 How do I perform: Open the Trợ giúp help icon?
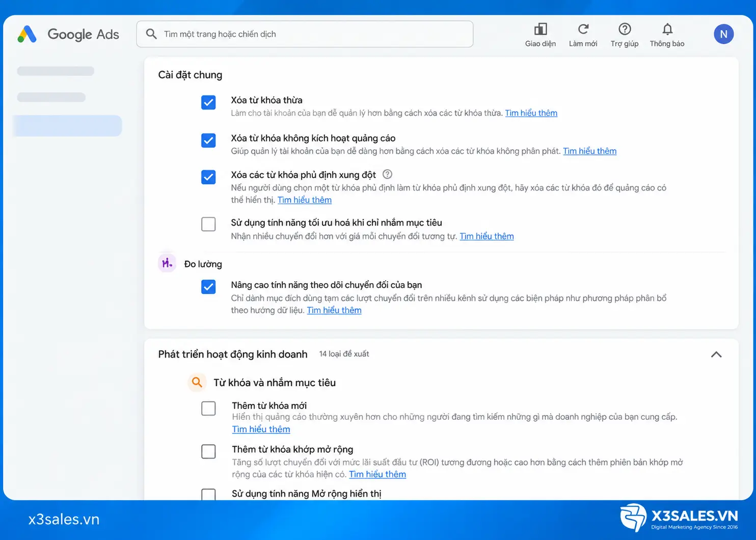point(625,29)
